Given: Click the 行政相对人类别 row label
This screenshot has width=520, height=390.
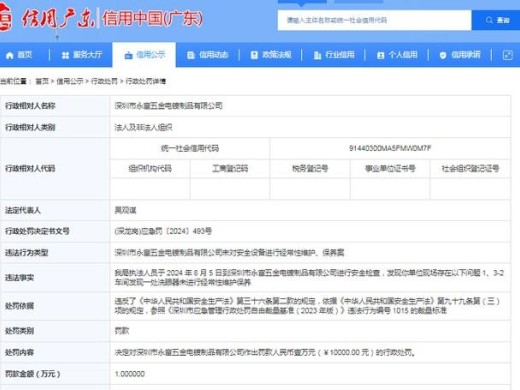Looking at the screenshot, I should coord(30,127).
